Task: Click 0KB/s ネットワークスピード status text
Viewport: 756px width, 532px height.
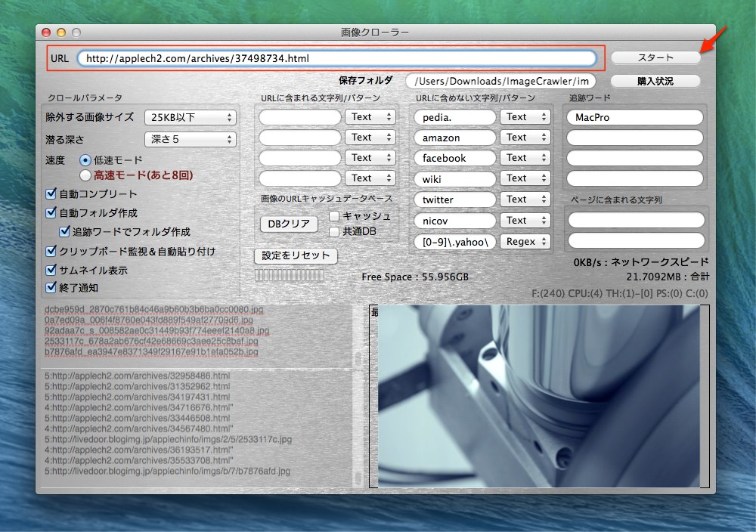Action: [x=641, y=262]
